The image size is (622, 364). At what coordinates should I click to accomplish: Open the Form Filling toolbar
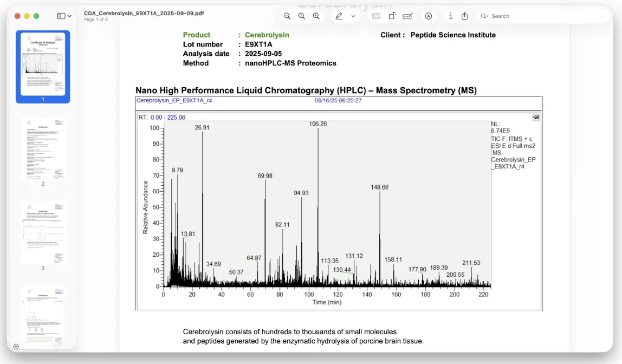point(408,16)
